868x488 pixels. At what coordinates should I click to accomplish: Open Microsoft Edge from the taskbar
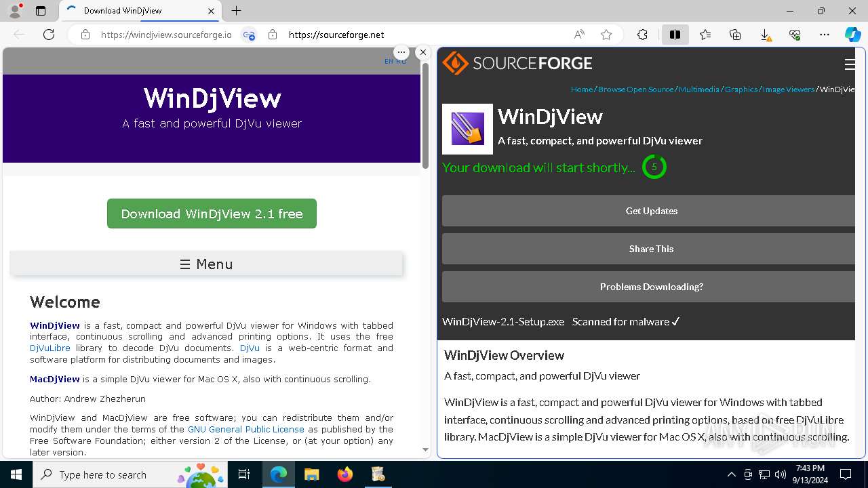click(279, 474)
